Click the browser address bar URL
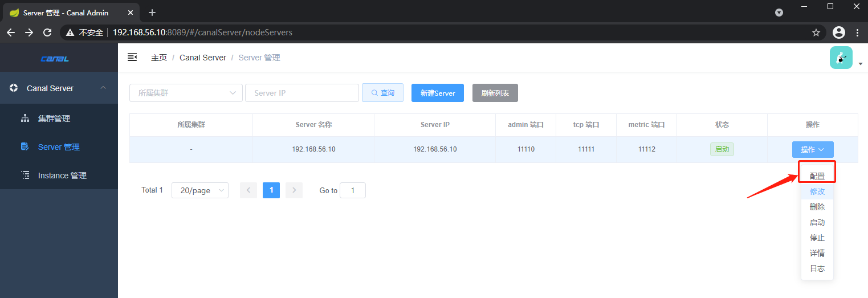Viewport: 868px width, 298px height. 202,32
